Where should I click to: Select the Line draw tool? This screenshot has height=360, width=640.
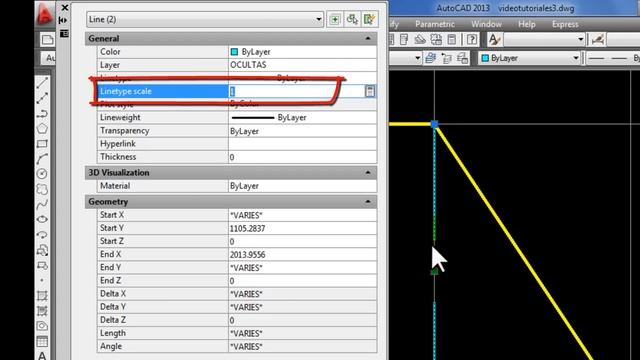pyautogui.click(x=42, y=83)
